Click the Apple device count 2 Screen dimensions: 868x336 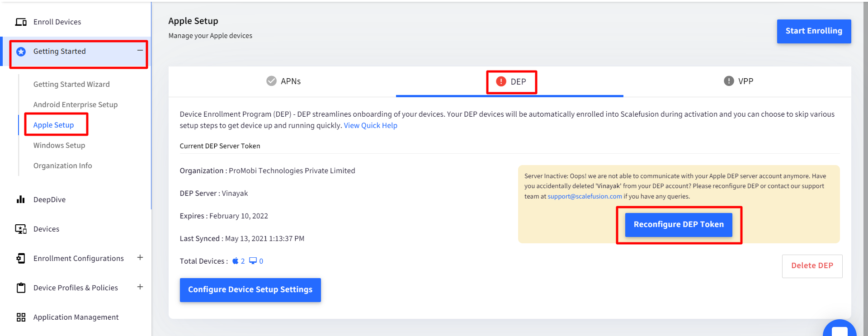coord(243,261)
